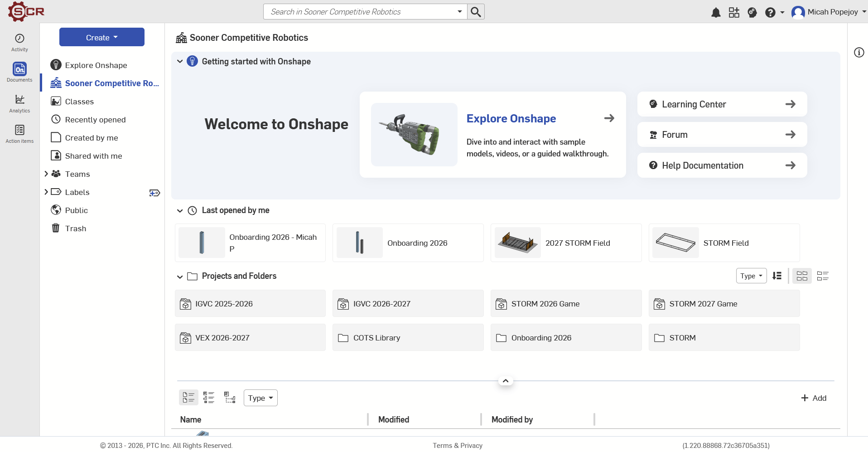Open the Create dropdown button

102,37
